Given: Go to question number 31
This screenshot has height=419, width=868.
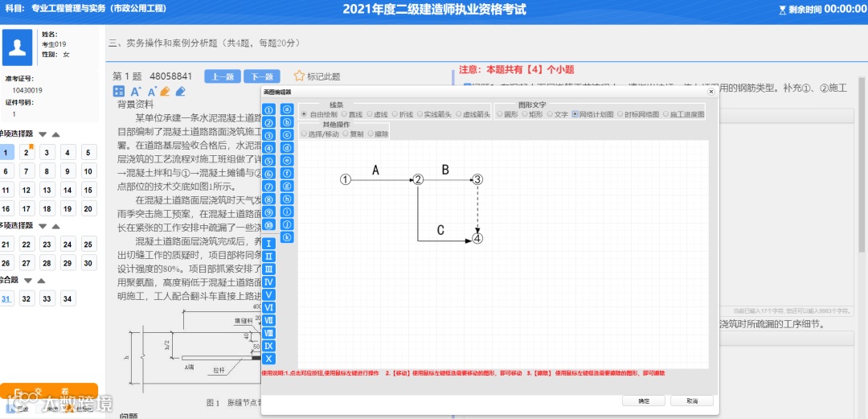Looking at the screenshot, I should point(6,298).
